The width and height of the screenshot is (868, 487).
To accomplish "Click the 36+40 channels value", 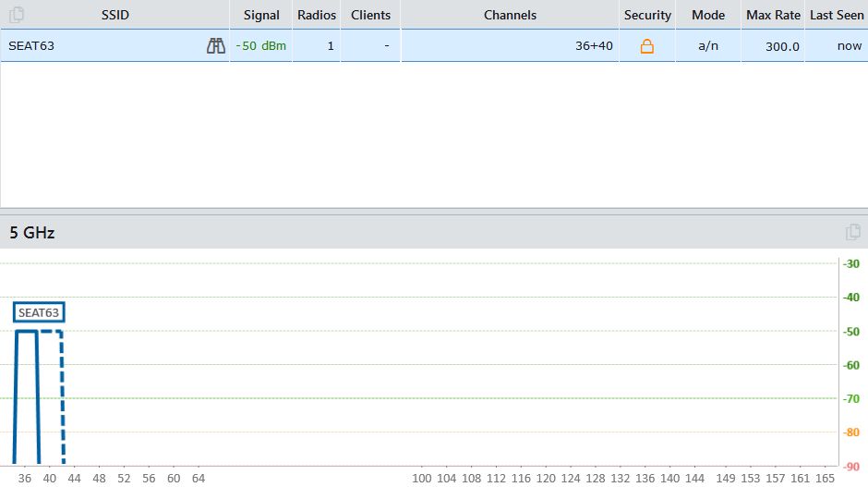I will (594, 46).
